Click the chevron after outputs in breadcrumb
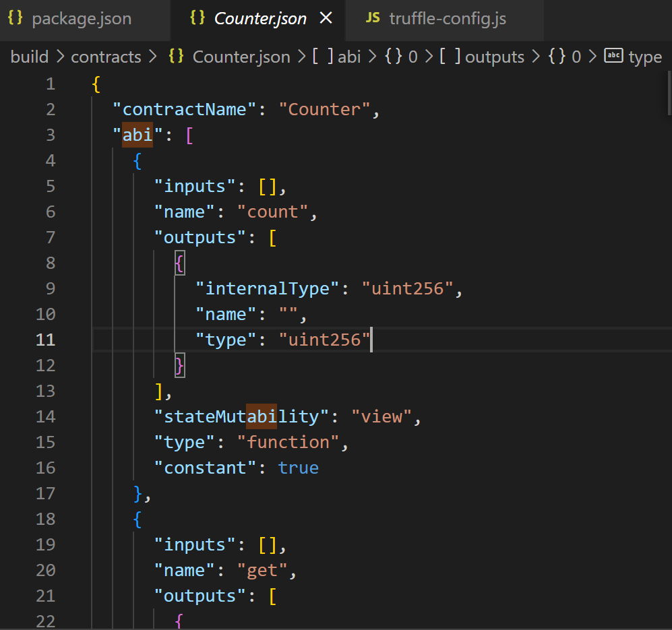 point(536,57)
